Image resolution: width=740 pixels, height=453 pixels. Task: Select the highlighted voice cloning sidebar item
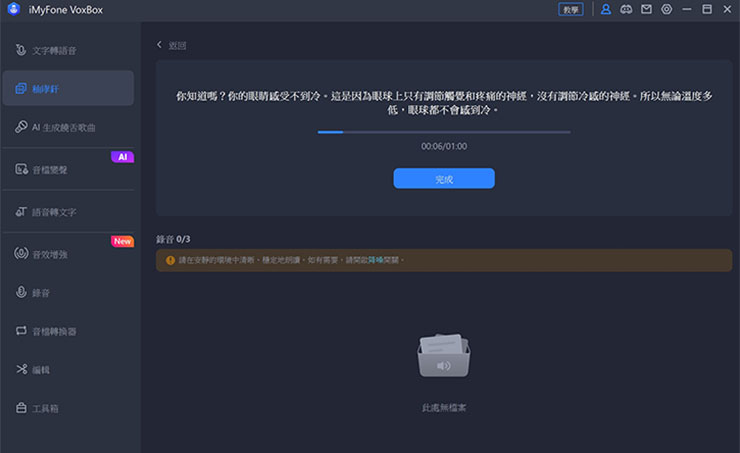[68, 88]
